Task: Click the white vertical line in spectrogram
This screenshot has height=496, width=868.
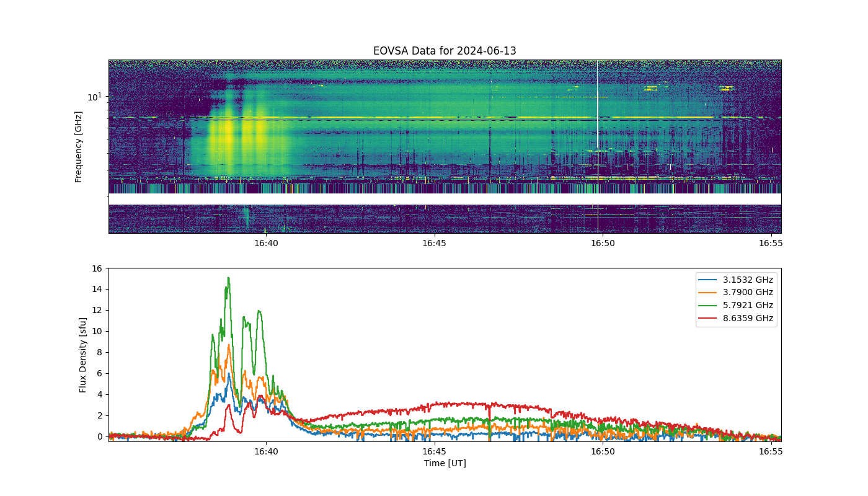Action: click(598, 146)
